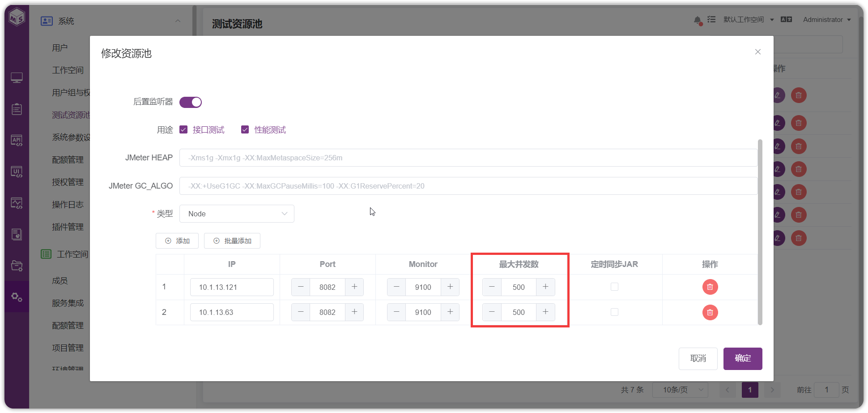Viewport: 868px width, 413px height.
Task: Click the dialog vertical scrollbar
Action: [x=760, y=232]
